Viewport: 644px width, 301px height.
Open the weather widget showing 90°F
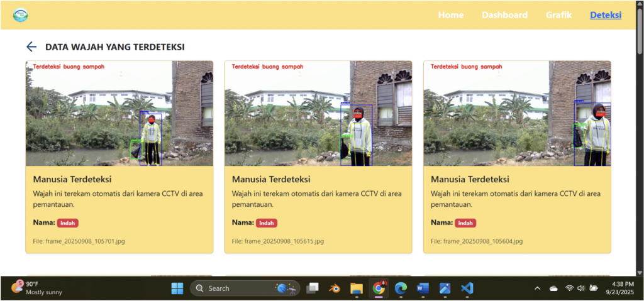pos(36,288)
